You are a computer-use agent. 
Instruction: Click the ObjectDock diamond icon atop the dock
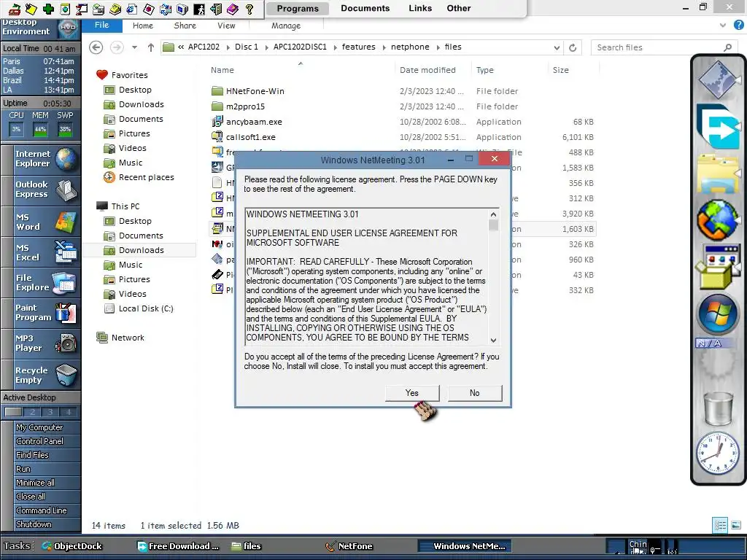(x=718, y=79)
